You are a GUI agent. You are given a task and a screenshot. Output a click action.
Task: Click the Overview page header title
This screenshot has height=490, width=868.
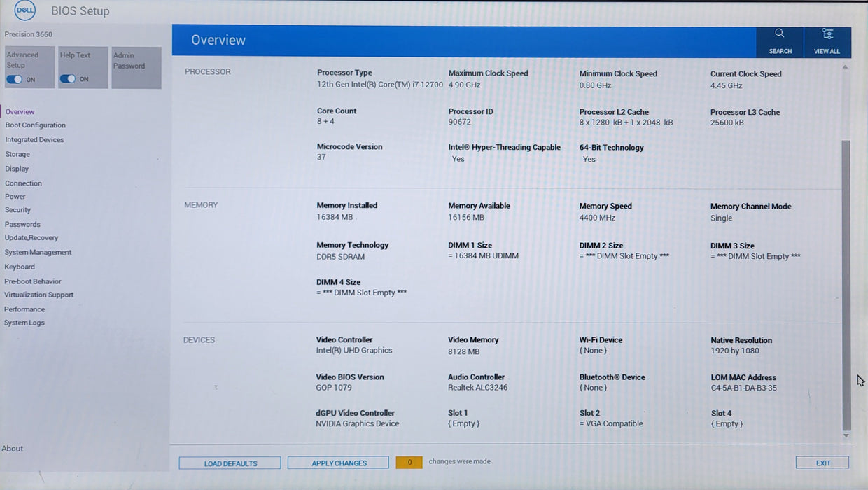coord(218,41)
